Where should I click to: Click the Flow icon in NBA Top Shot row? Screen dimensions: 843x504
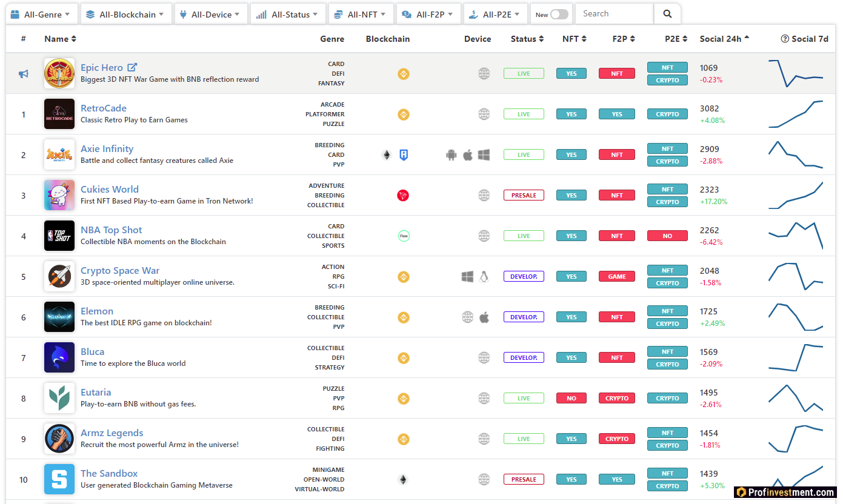404,236
